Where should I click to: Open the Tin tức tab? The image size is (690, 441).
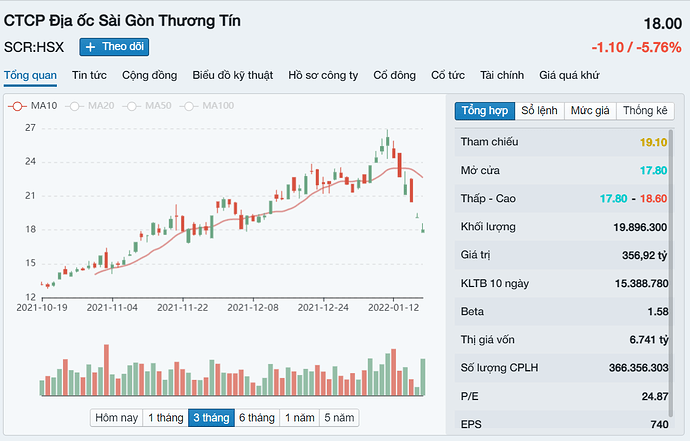coord(90,75)
